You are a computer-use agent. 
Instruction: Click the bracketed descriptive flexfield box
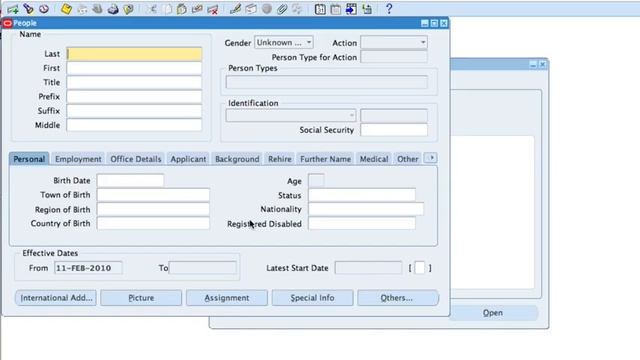pyautogui.click(x=420, y=268)
